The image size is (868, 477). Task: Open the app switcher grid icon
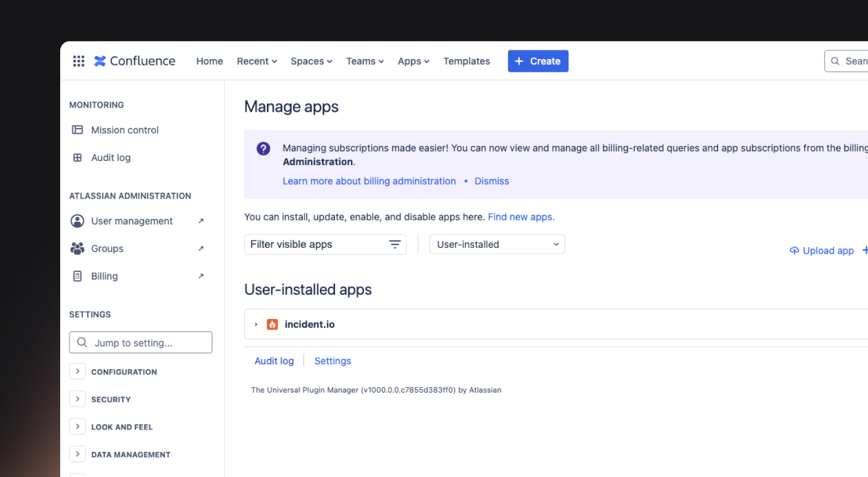coord(79,61)
